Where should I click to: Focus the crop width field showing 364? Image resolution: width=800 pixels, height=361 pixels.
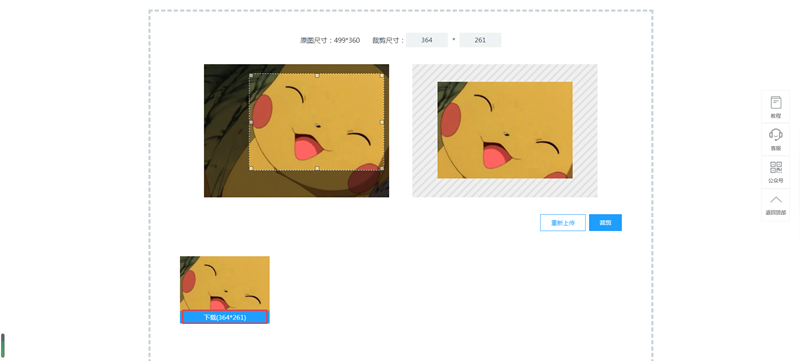click(427, 40)
